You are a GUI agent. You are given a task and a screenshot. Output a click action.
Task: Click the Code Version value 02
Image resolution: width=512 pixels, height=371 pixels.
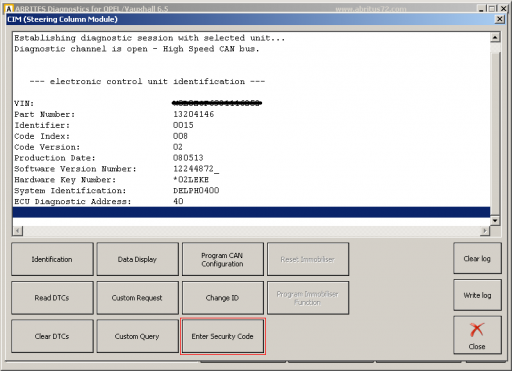pos(178,147)
